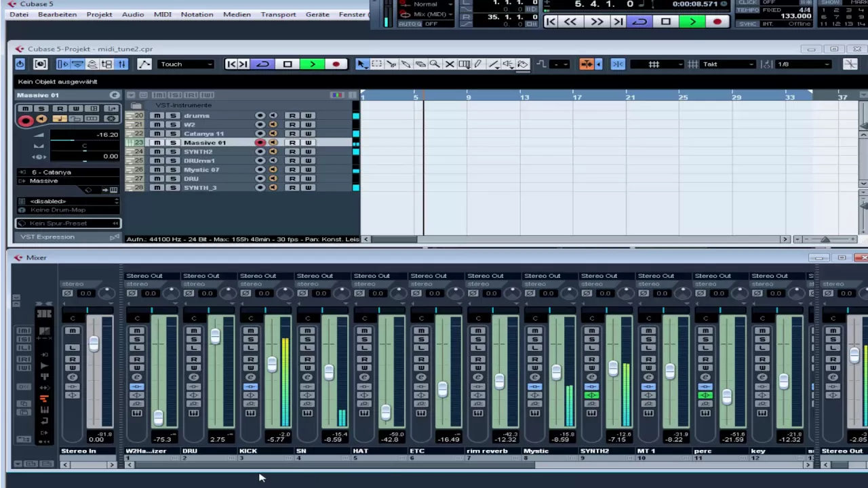Solo the Catanya 11 track
Image resolution: width=868 pixels, height=488 pixels.
point(172,134)
